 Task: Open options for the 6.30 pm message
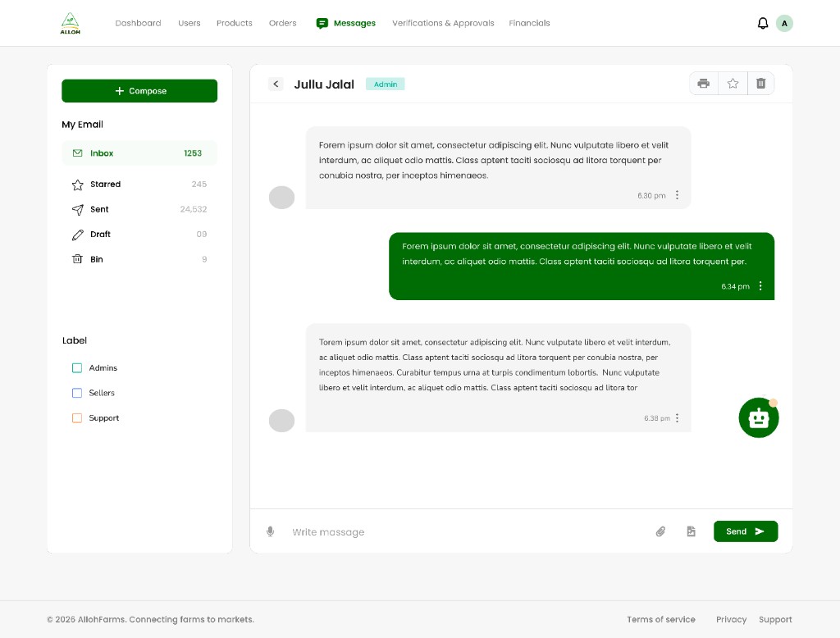coord(677,195)
